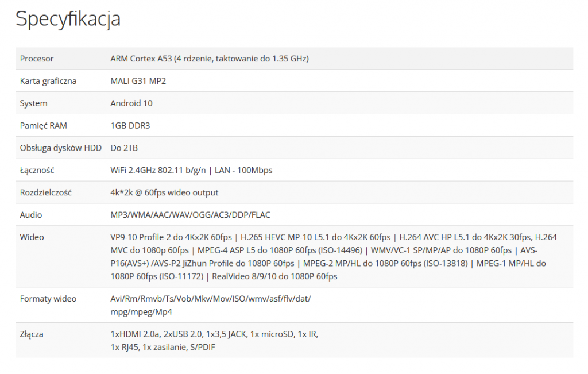
Task: Select the Łączność row label
Action: (x=37, y=170)
